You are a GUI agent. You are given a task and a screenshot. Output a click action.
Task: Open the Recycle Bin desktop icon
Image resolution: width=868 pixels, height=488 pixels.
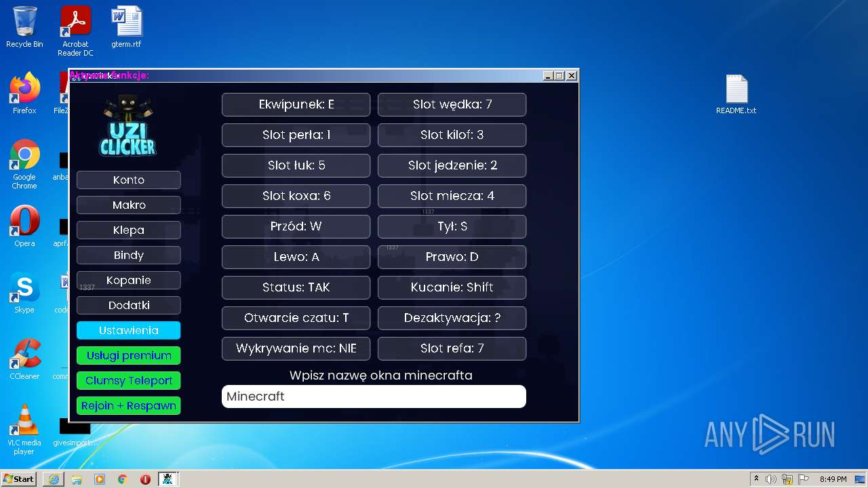24,28
